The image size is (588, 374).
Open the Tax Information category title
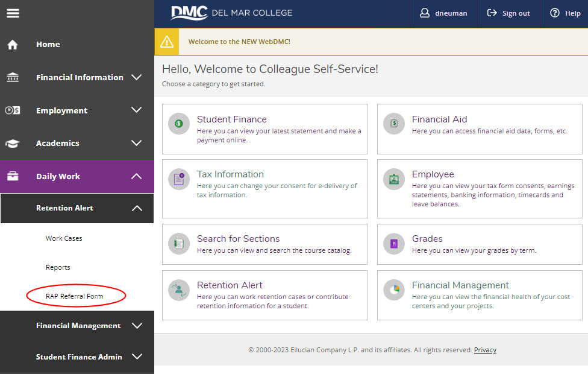pyautogui.click(x=230, y=174)
